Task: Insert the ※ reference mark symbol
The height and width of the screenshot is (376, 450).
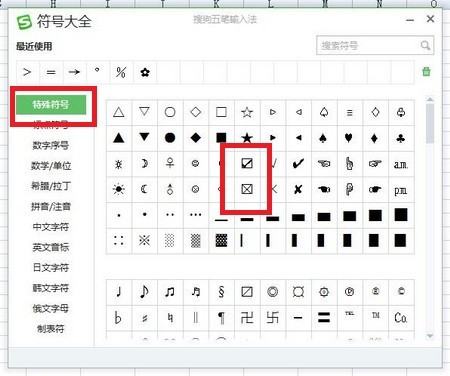Action: pos(144,240)
